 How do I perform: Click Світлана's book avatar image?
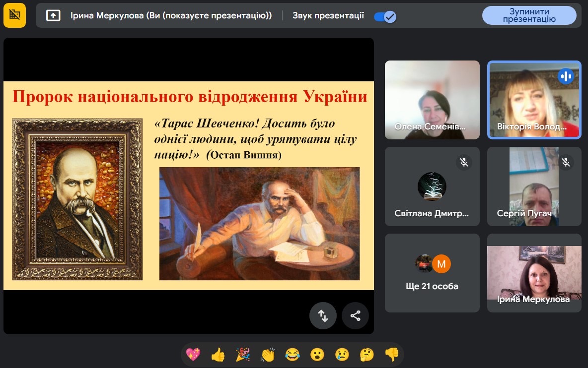coord(432,186)
